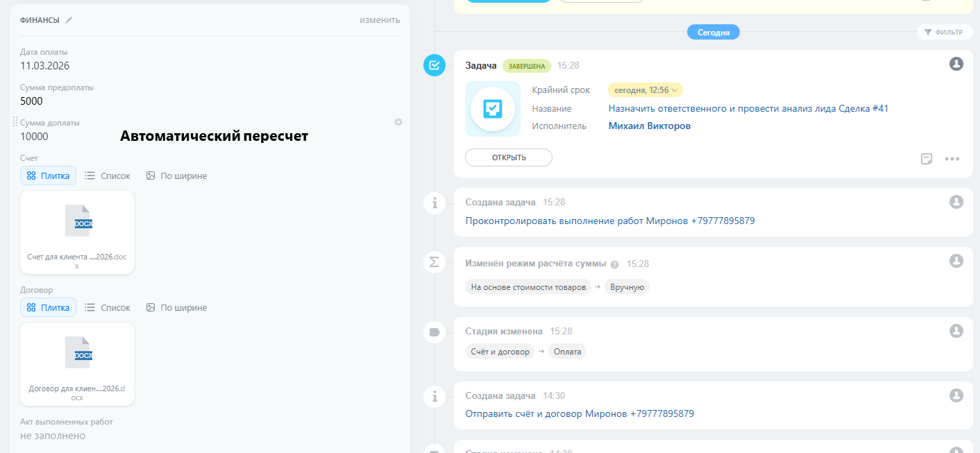Screen dimensions: 980x453
Task: Click the note icon in task card
Action: pyautogui.click(x=926, y=158)
